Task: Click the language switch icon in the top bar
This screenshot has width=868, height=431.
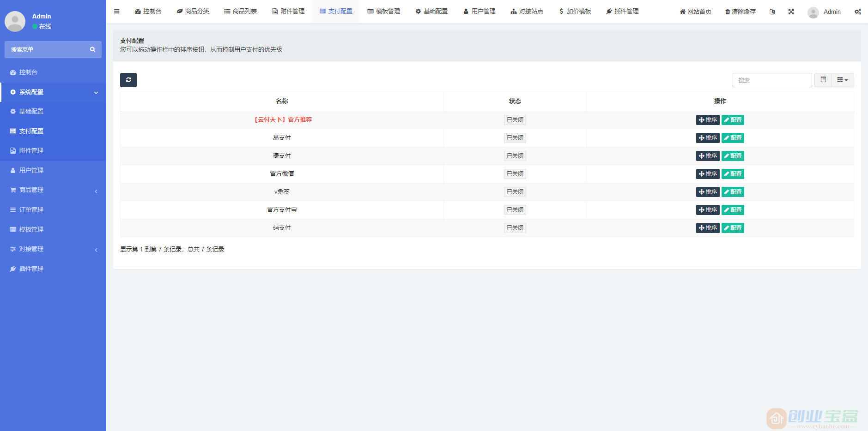Action: [772, 12]
